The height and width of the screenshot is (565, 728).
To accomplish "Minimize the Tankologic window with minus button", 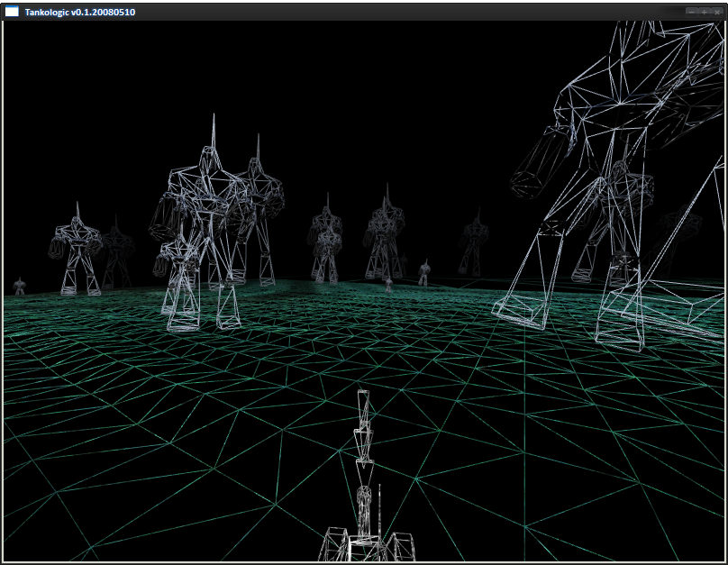I will (x=692, y=12).
